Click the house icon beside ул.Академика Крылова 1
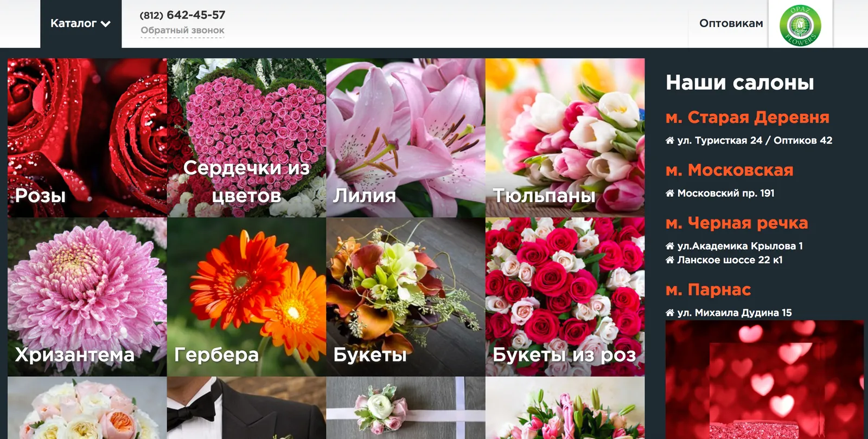Screen dimensions: 868x439 pyautogui.click(x=670, y=246)
